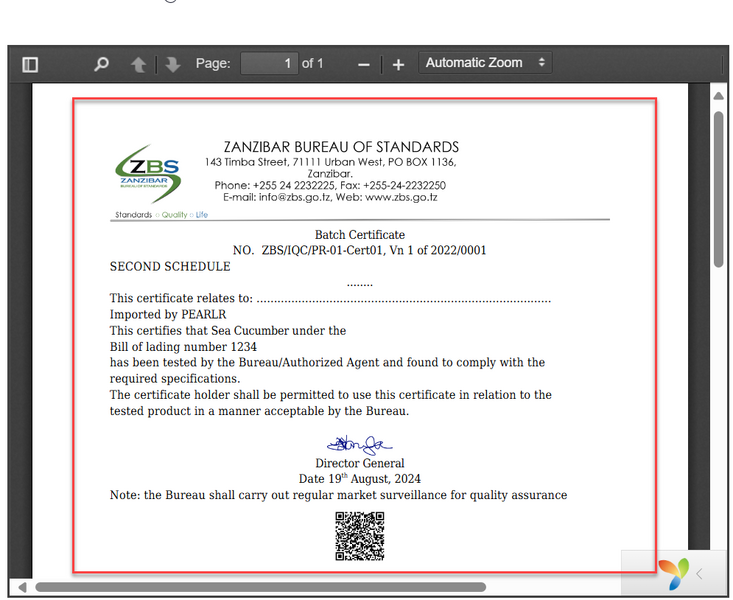Open the Automatic Zoom dropdown
This screenshot has height=600, width=733.
pos(485,63)
